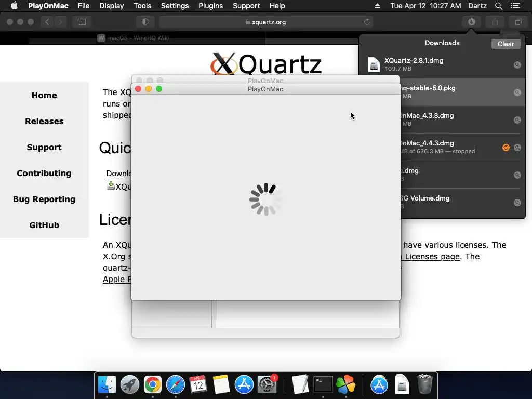Image resolution: width=532 pixels, height=399 pixels.
Task: Open the Contributing link in sidebar
Action: (x=44, y=174)
